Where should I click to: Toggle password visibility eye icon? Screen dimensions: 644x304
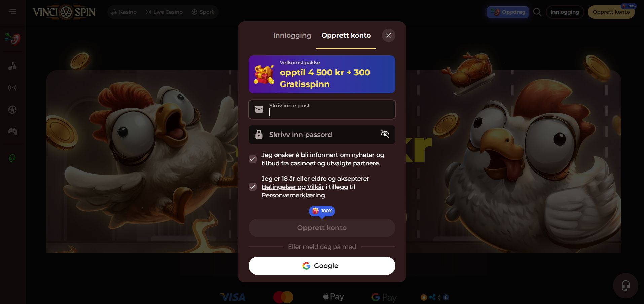coord(385,134)
